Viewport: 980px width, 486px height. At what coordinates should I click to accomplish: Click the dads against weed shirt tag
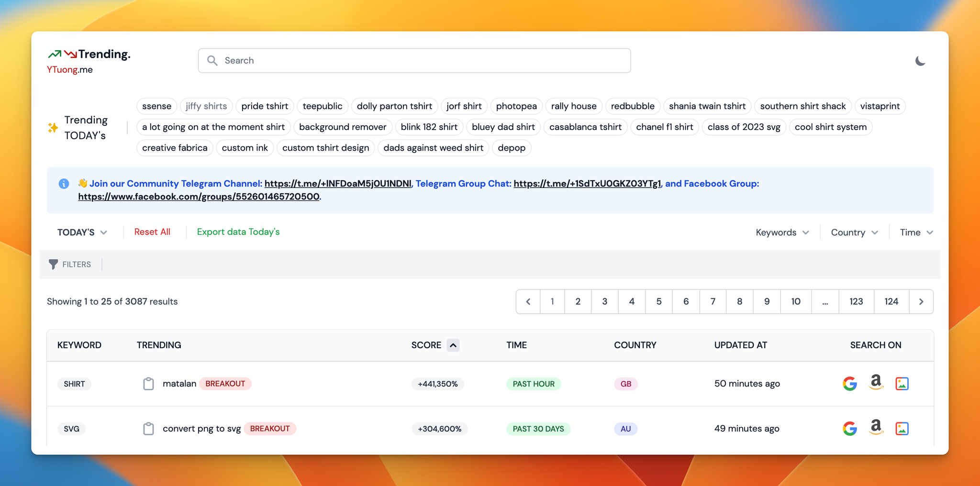tap(434, 148)
